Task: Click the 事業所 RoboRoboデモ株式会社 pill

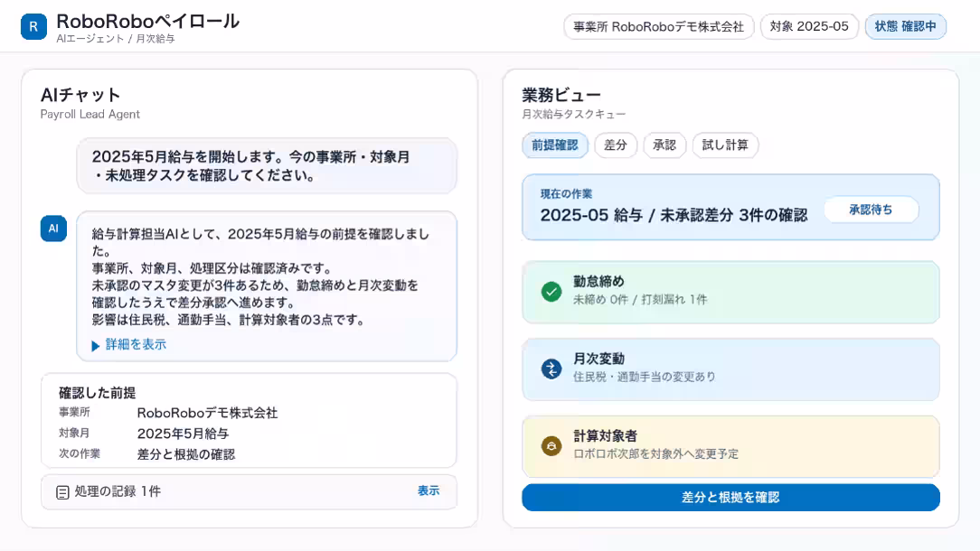Action: pos(659,27)
